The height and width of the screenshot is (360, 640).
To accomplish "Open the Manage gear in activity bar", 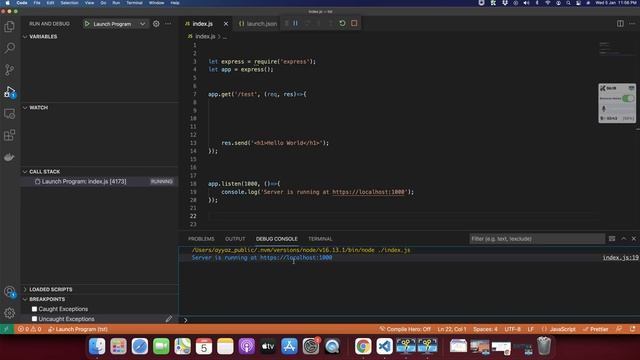I will click(x=9, y=313).
